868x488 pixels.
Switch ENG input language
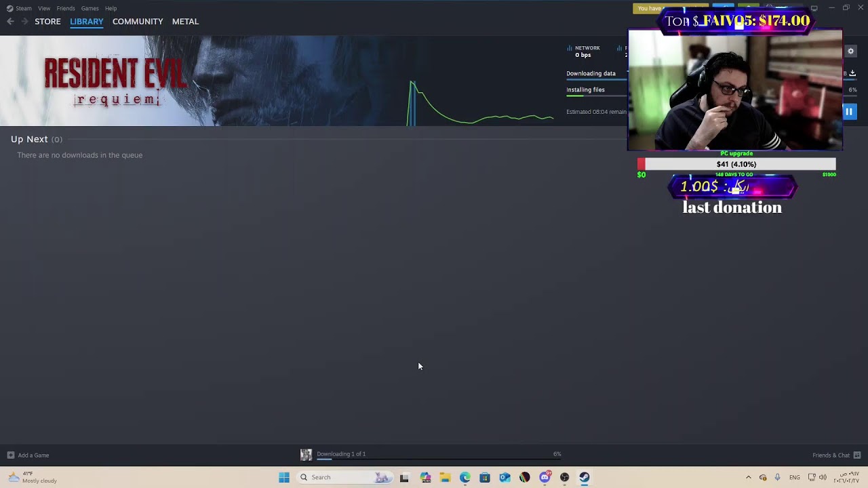tap(795, 477)
